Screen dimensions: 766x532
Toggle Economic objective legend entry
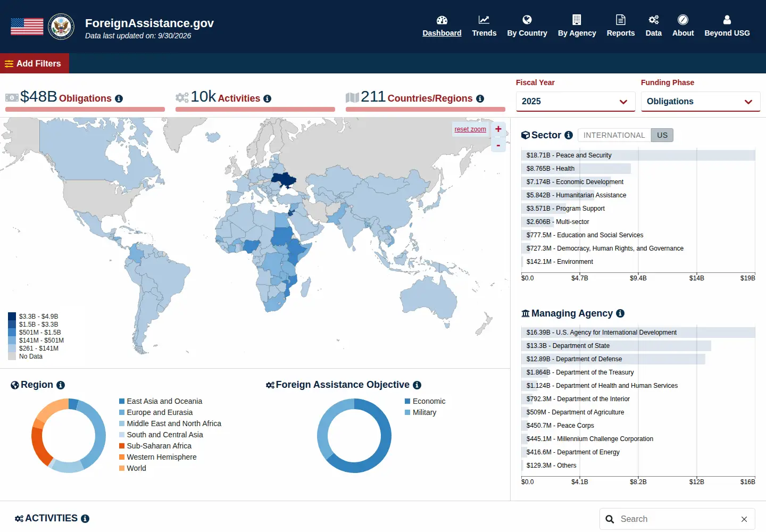point(425,401)
